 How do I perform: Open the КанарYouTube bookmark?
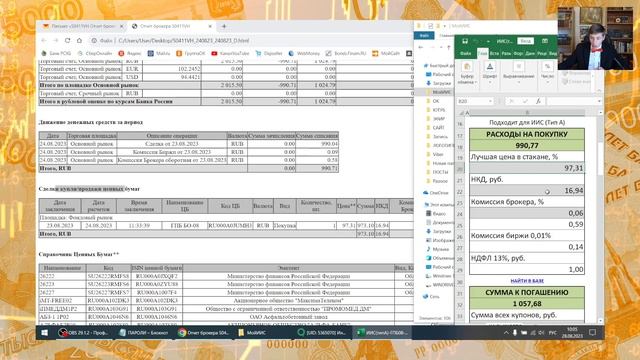(x=230, y=53)
